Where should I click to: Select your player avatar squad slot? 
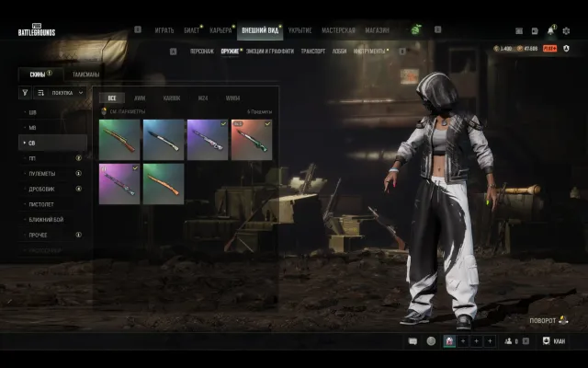click(x=449, y=341)
